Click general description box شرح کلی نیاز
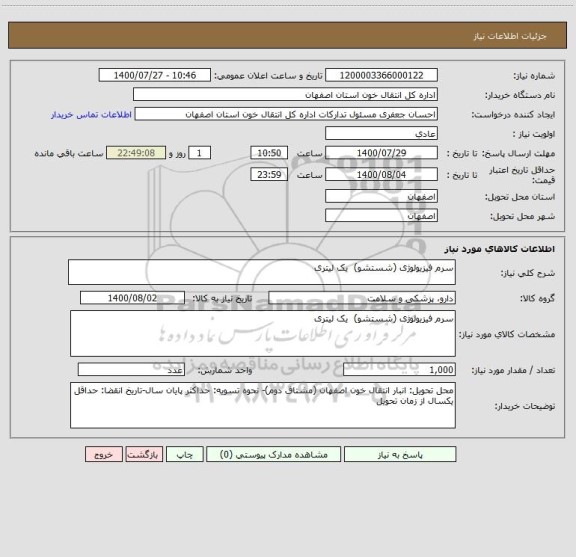Viewport: 576px width, 557px height. [262, 272]
